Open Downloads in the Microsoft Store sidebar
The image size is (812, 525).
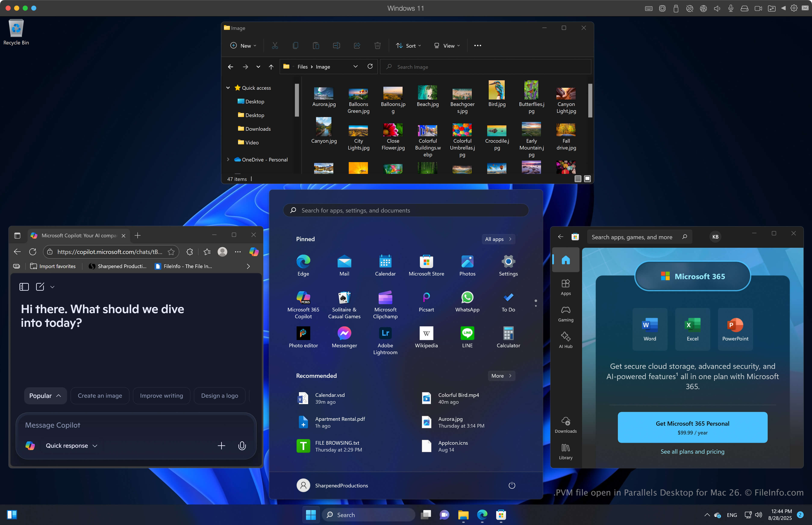point(565,424)
